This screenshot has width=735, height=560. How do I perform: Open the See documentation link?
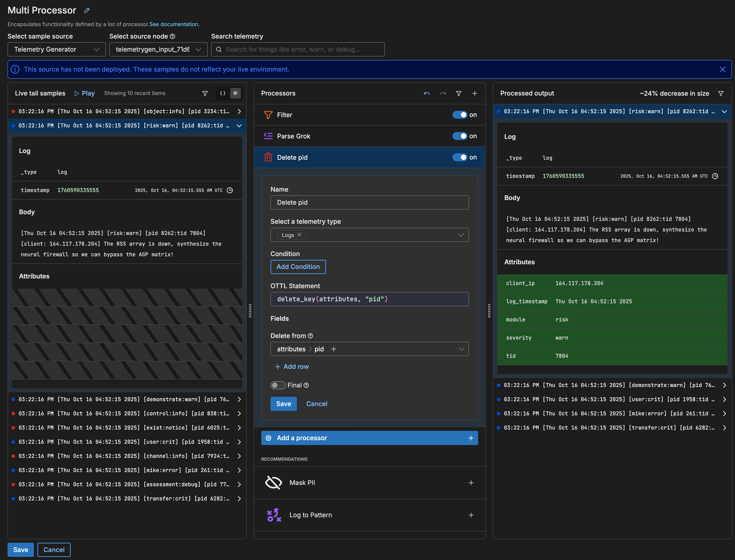pyautogui.click(x=174, y=24)
